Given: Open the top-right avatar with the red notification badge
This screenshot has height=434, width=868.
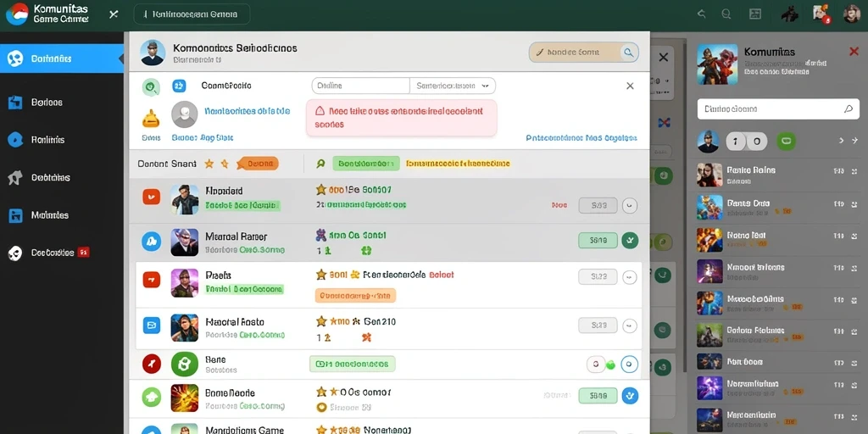Looking at the screenshot, I should pyautogui.click(x=821, y=14).
